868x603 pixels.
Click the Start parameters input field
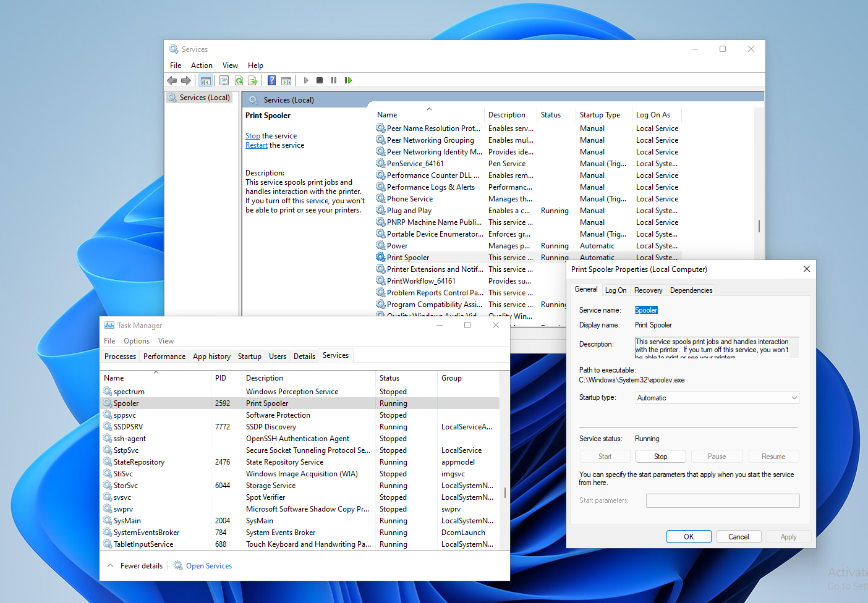pyautogui.click(x=723, y=500)
